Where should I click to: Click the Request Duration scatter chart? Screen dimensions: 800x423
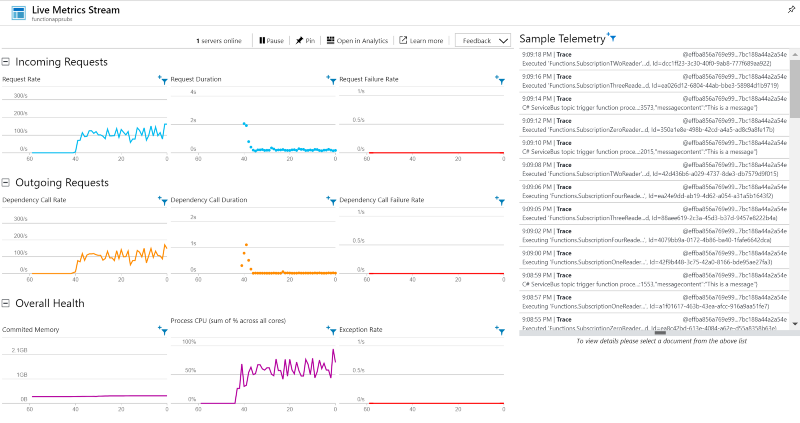point(254,122)
